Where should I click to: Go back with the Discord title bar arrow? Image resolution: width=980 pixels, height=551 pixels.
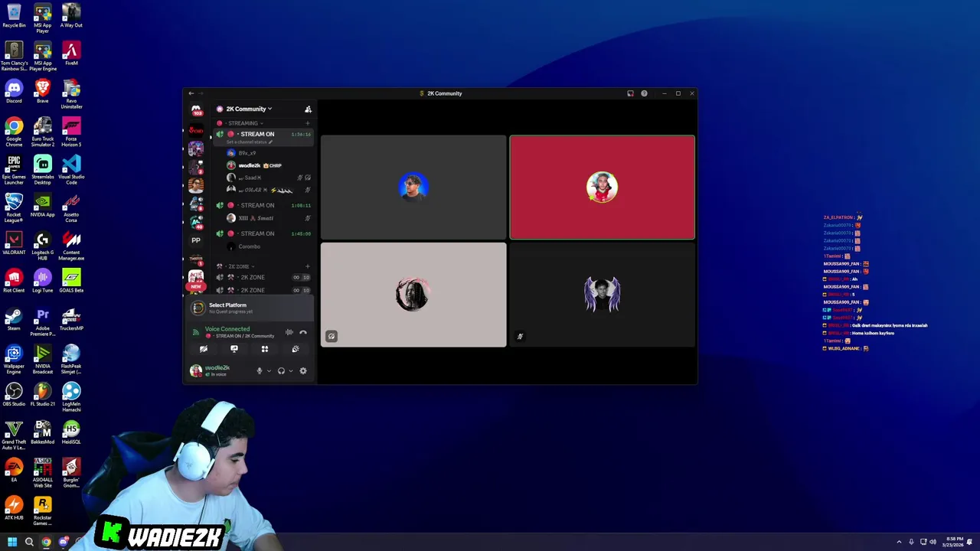point(191,93)
